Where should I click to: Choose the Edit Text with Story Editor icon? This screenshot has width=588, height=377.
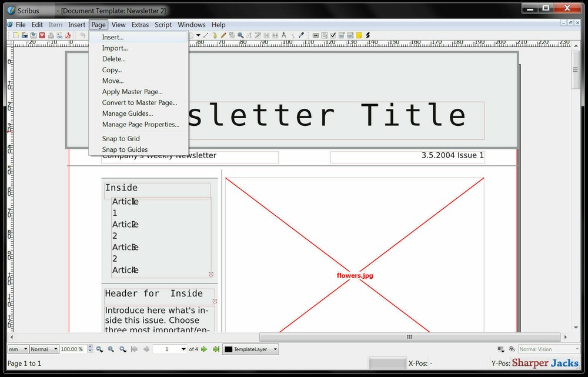coord(257,35)
